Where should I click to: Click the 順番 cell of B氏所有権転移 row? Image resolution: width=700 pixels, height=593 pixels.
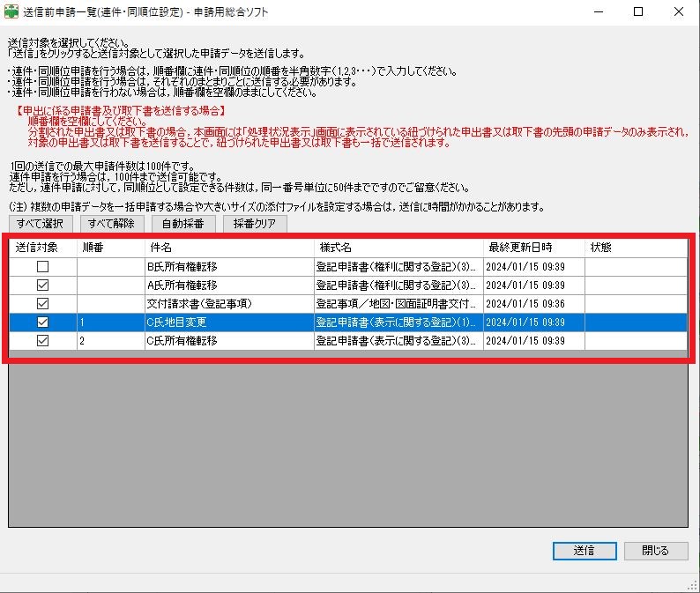110,266
